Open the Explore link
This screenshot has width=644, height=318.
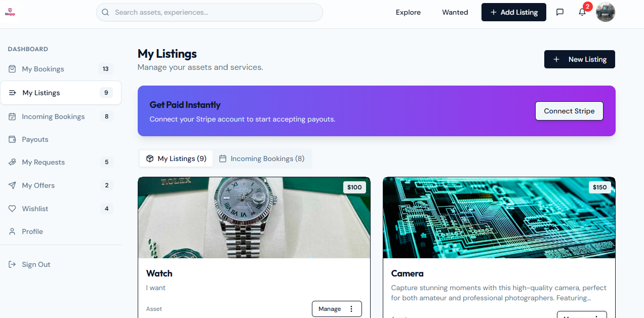408,12
